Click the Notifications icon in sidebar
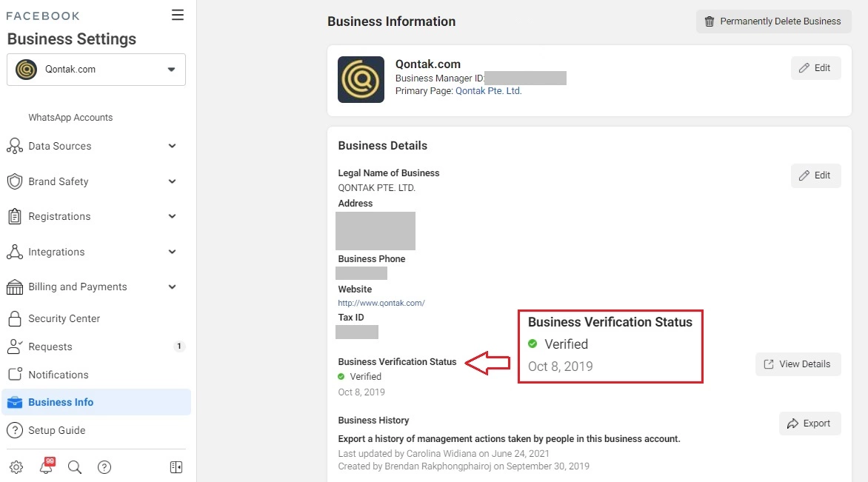The width and height of the screenshot is (868, 482). click(15, 374)
